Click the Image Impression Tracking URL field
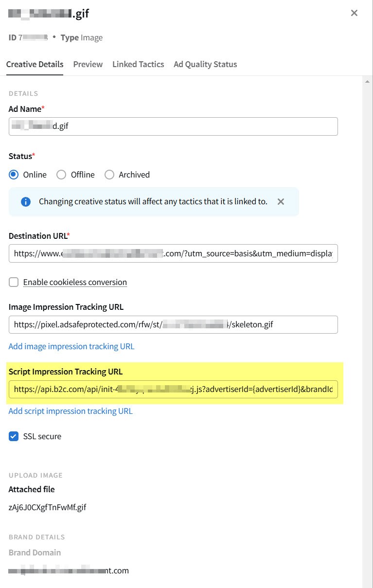The width and height of the screenshot is (373, 588). (173, 324)
